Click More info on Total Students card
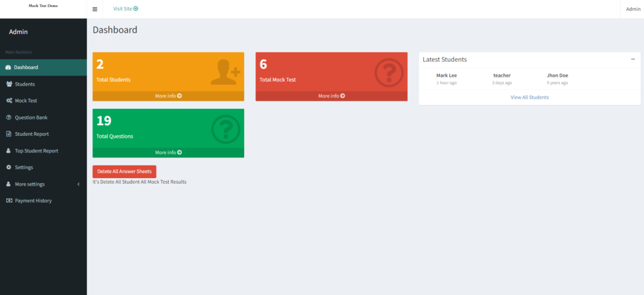 coord(168,96)
